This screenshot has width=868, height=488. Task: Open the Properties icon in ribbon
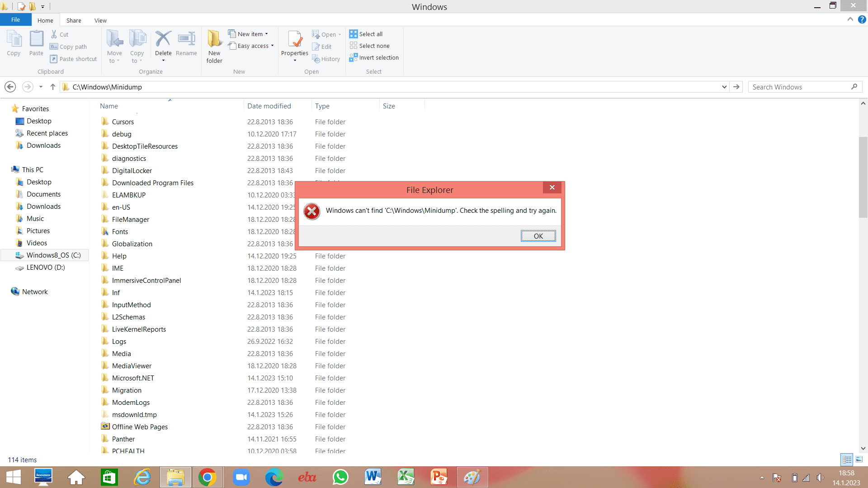click(295, 40)
